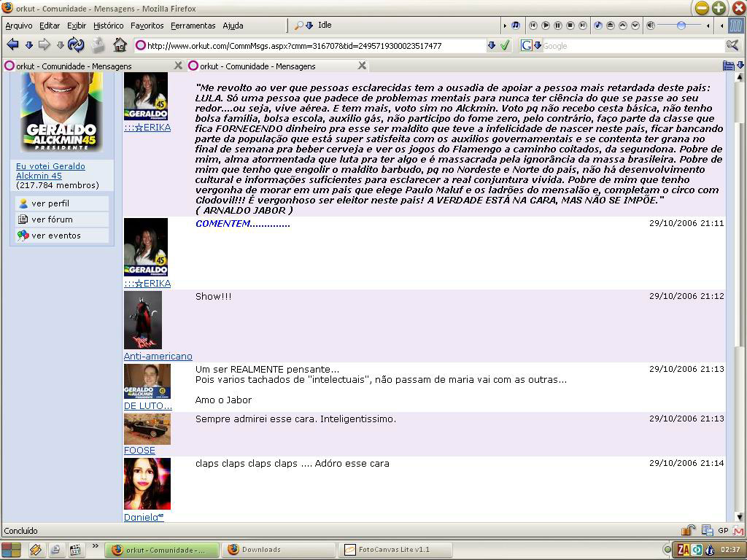Open the Ferramentas menu
The height and width of the screenshot is (560, 747).
tap(193, 26)
